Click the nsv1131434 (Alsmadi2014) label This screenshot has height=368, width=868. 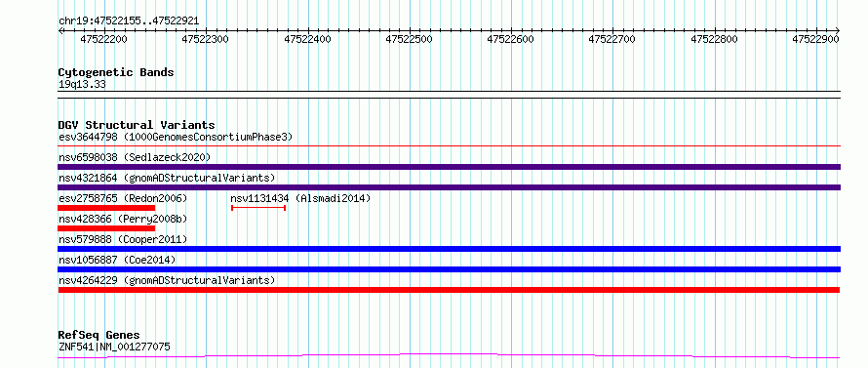(x=300, y=198)
